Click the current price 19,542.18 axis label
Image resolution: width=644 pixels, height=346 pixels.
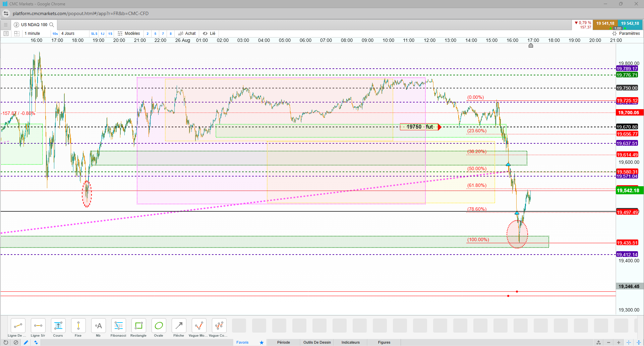[x=630, y=191]
